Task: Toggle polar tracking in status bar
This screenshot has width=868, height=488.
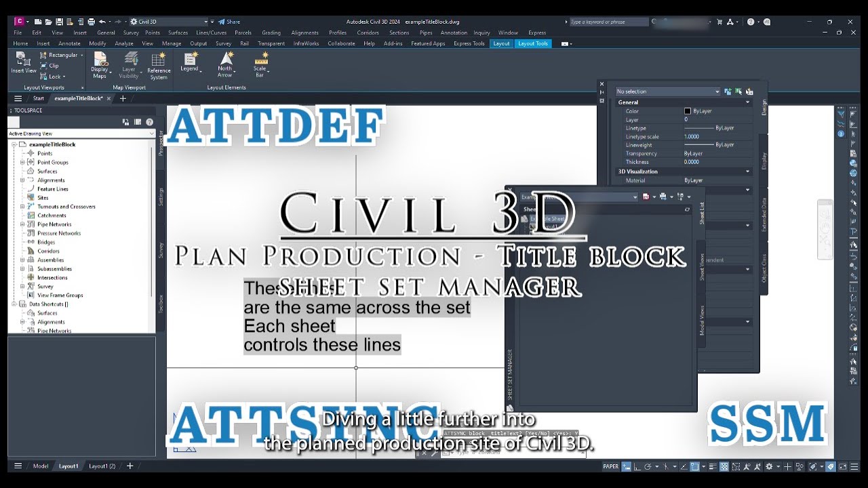Action: pos(648,466)
